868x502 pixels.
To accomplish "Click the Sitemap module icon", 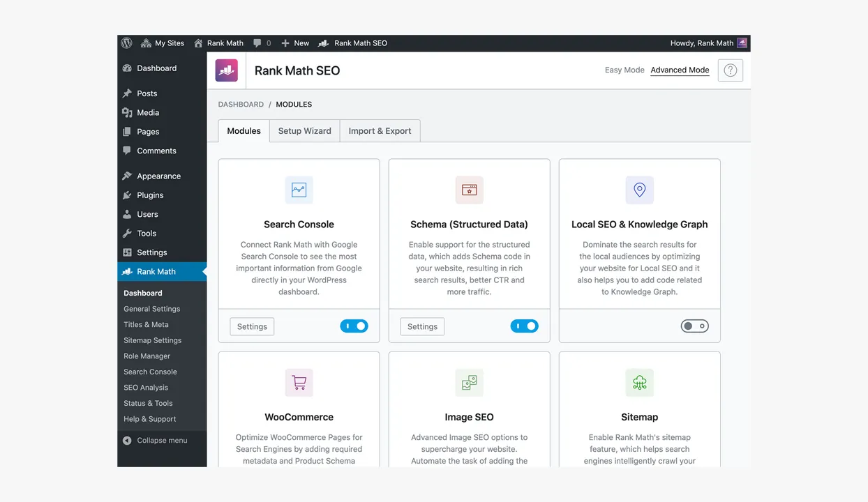I will click(640, 383).
